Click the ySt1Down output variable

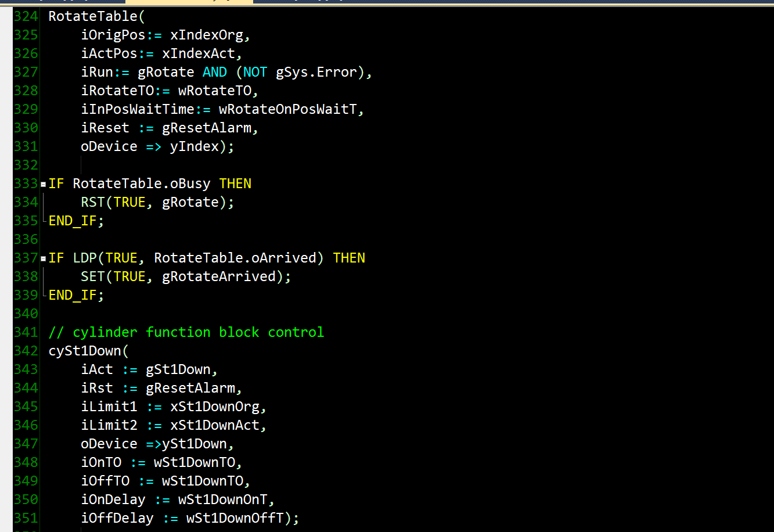pyautogui.click(x=194, y=444)
